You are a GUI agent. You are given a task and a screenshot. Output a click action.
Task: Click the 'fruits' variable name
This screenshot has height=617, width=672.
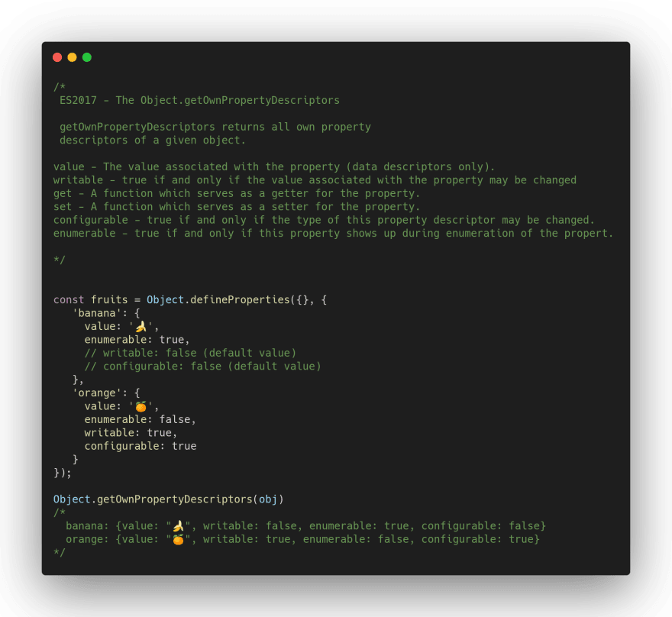(109, 300)
